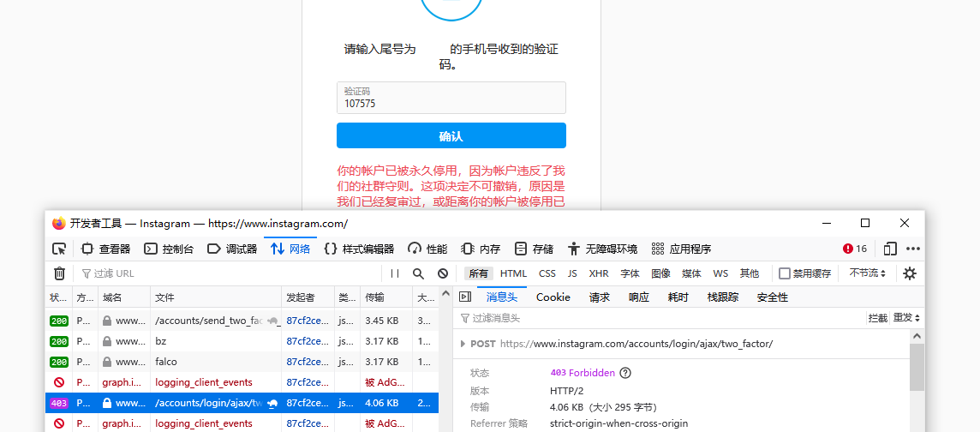The height and width of the screenshot is (432, 980).
Task: Click the Firefox logo in title bar
Action: [59, 223]
